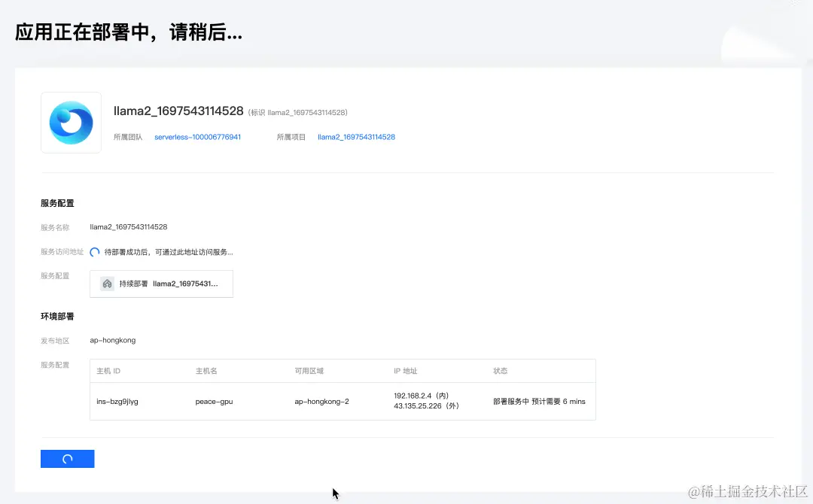
Task: Click the 所属项目 label
Action: click(291, 137)
